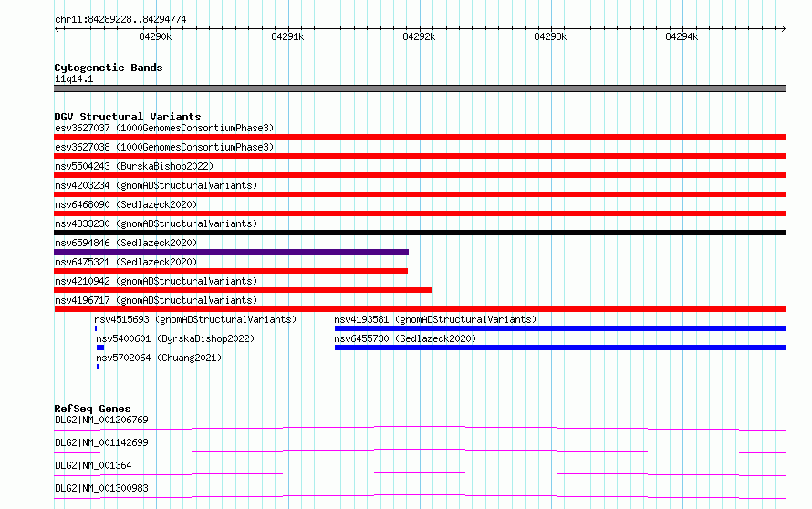812x509 pixels.
Task: Click red bar below nsv4196717
Action: [x=420, y=309]
